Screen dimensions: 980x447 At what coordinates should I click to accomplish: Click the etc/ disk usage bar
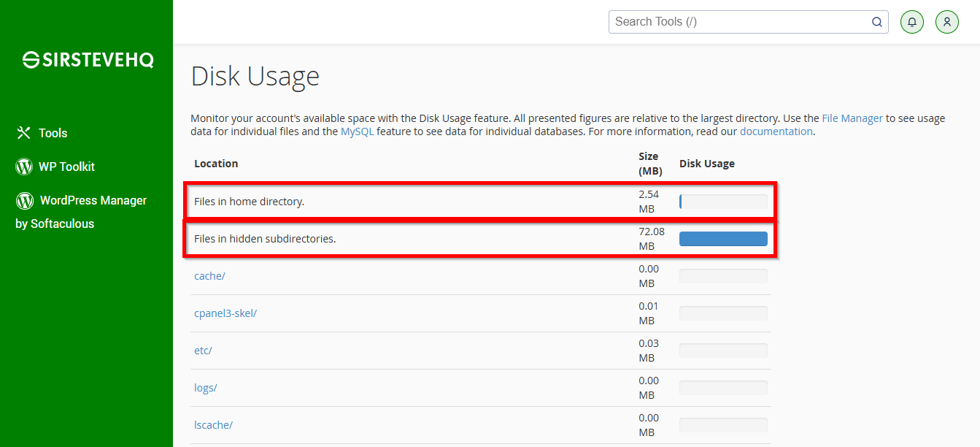point(723,351)
